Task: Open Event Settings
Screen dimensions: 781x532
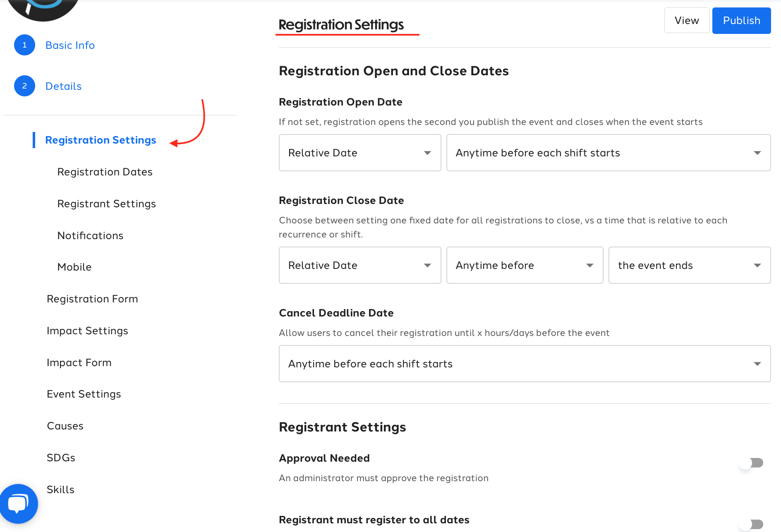Action: click(x=84, y=394)
